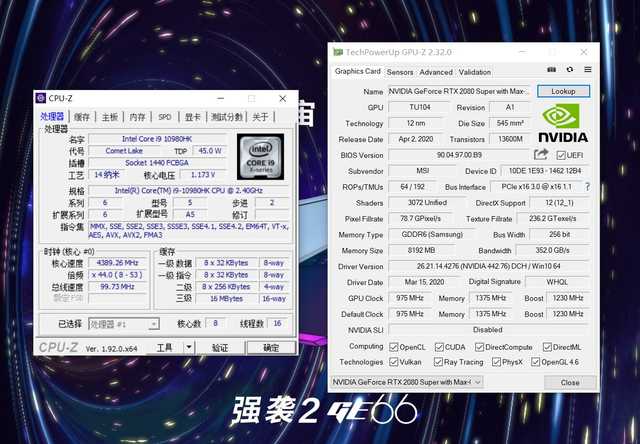
Task: Open the 处理器 #1 selection dropdown
Action: point(124,324)
